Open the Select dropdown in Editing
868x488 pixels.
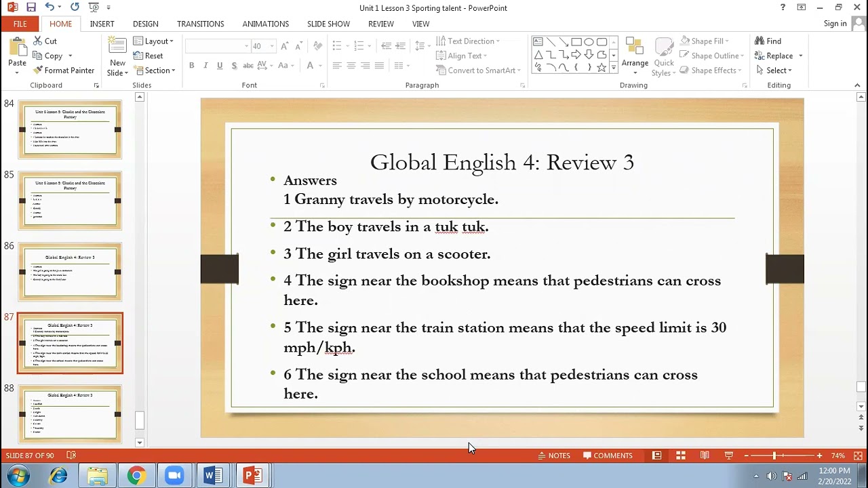pos(774,70)
